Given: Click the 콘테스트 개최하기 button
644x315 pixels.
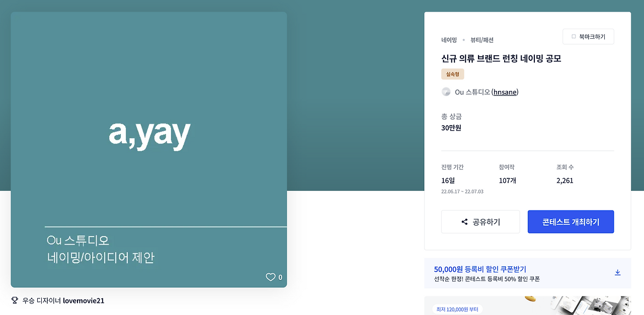Looking at the screenshot, I should tap(571, 222).
